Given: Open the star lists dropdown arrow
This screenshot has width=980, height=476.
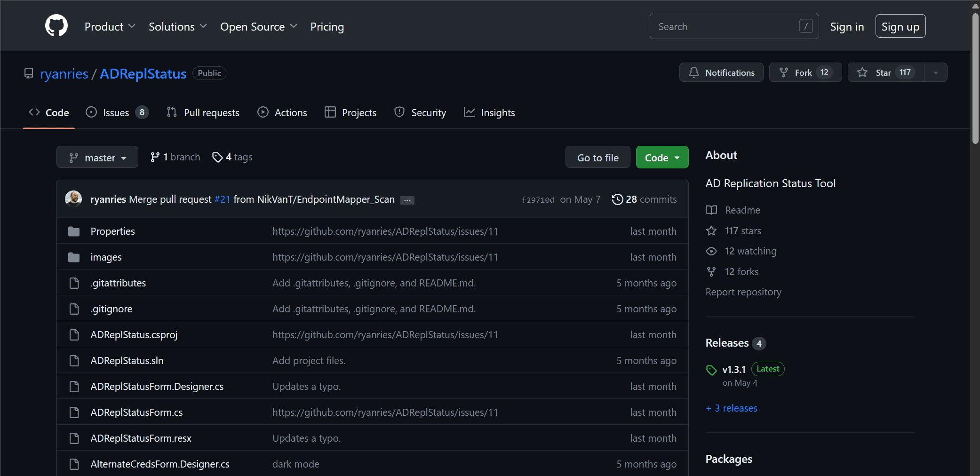Looking at the screenshot, I should tap(935, 72).
